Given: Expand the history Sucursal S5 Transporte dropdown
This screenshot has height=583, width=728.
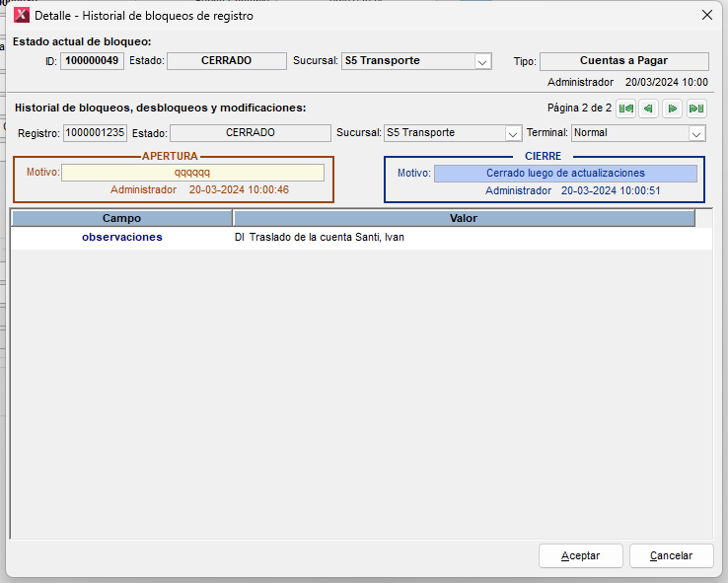Looking at the screenshot, I should pyautogui.click(x=513, y=133).
